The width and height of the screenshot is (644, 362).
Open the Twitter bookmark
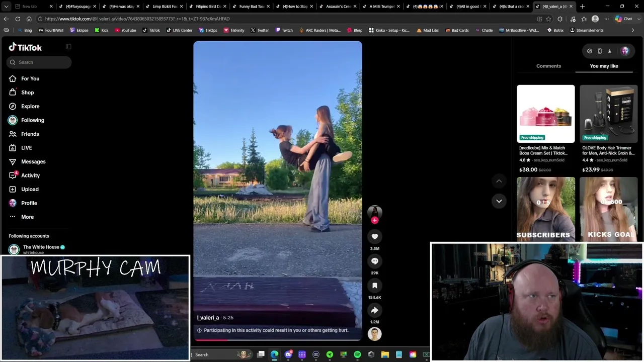tap(260, 30)
